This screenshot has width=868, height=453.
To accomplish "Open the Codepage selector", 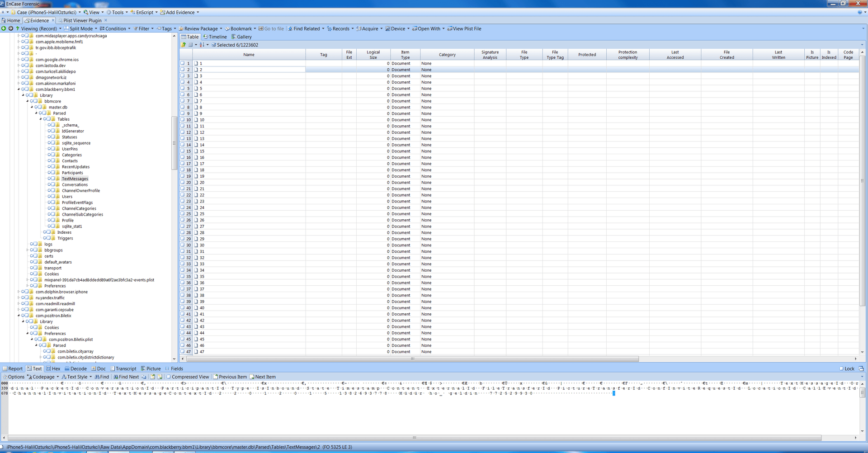I will point(43,377).
